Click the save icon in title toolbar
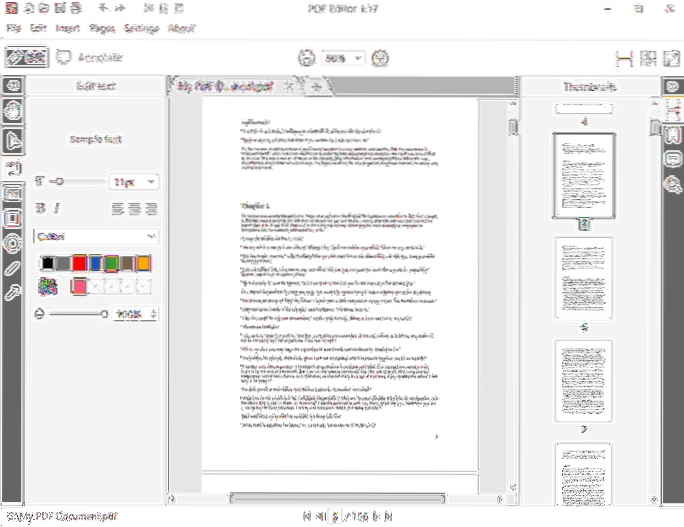Screen dimensions: 684x527 coord(60,8)
